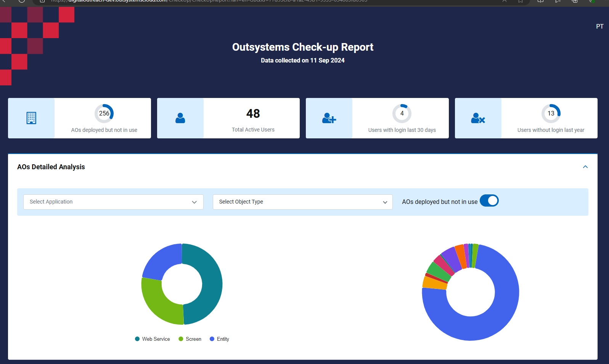
Task: Click the user icon on Total Active Users card
Action: 180,118
